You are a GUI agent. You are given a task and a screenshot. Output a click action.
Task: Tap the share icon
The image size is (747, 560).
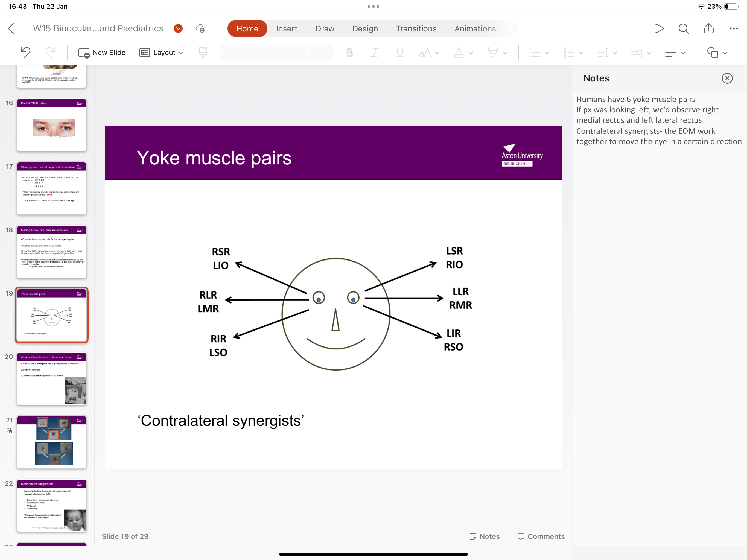click(708, 28)
